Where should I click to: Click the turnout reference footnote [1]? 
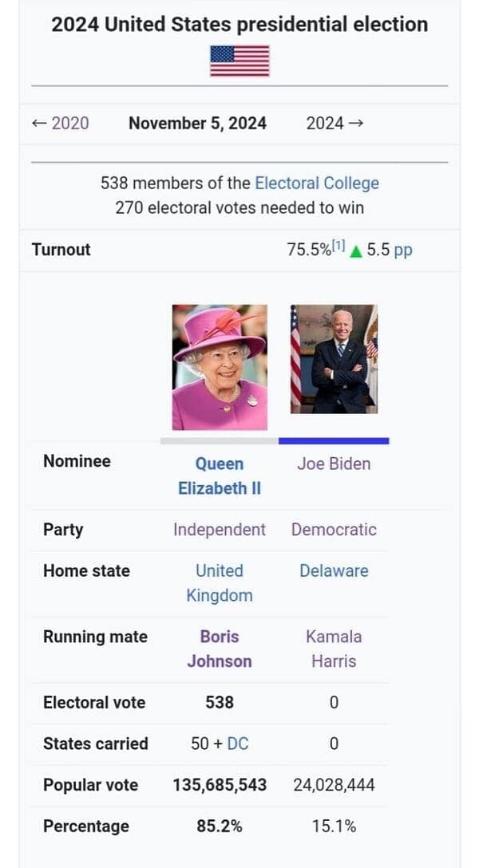[x=338, y=246]
